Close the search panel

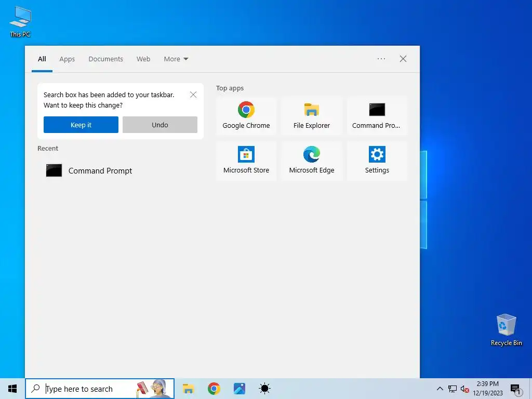[x=403, y=59]
